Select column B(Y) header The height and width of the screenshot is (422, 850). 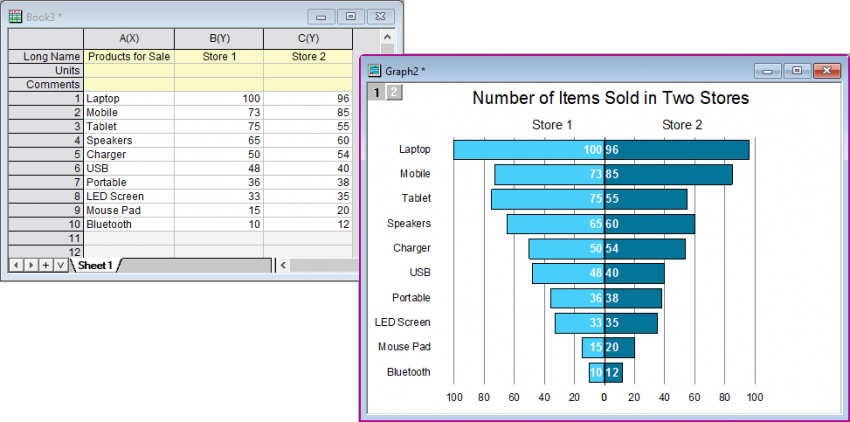click(219, 39)
